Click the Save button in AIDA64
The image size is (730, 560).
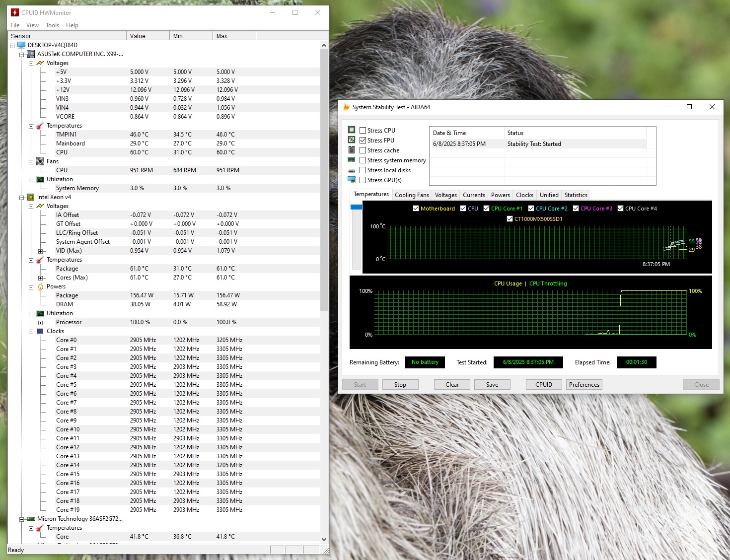(492, 385)
